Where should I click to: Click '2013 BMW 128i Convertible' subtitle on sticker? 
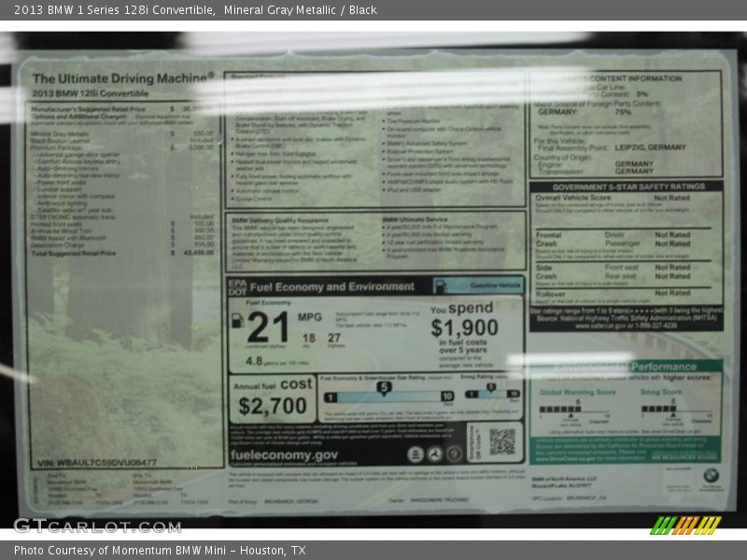tap(90, 93)
